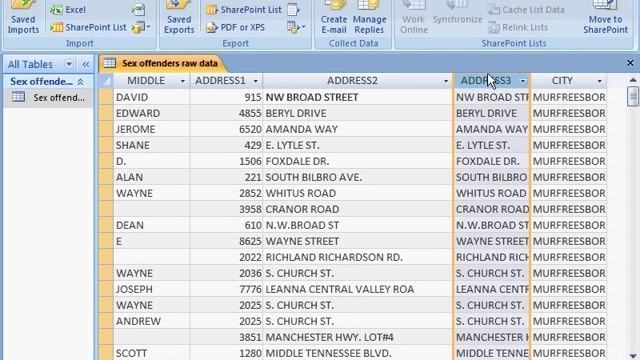Open the ADDRESS2 column filter dropdown
Image resolution: width=640 pixels, height=360 pixels.
(x=446, y=81)
